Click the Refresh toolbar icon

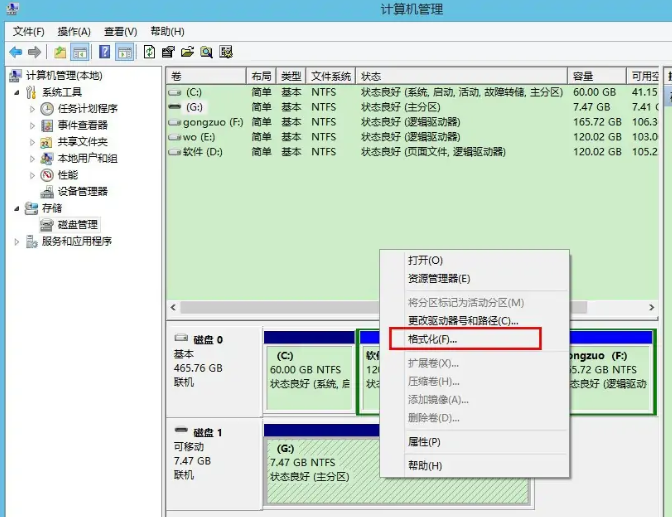pyautogui.click(x=149, y=52)
